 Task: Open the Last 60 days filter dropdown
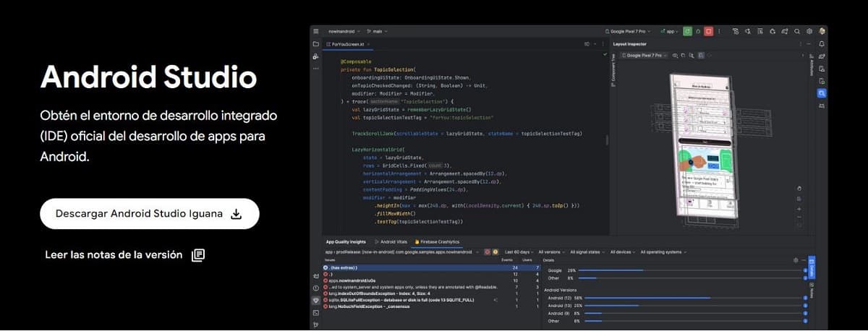coord(519,252)
